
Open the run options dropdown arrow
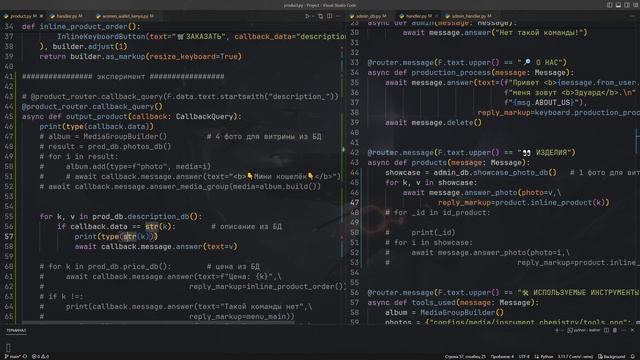point(313,16)
